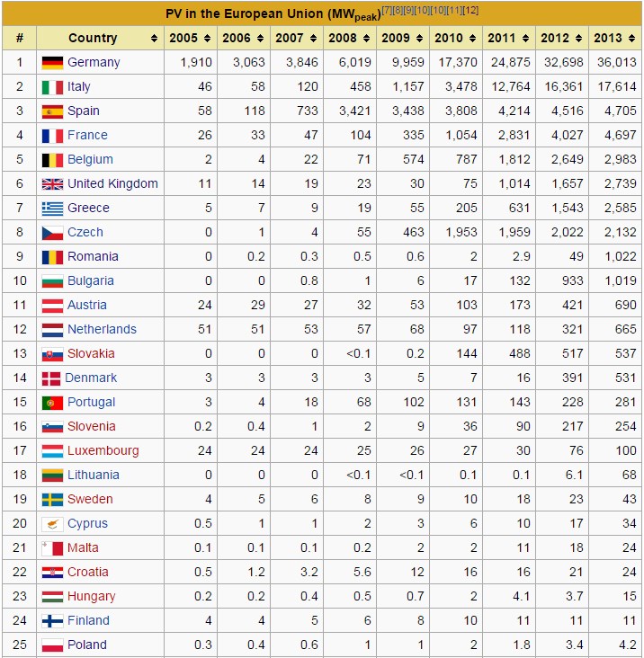This screenshot has height=658, width=644.
Task: Click the Finland flag icon
Action: click(52, 621)
